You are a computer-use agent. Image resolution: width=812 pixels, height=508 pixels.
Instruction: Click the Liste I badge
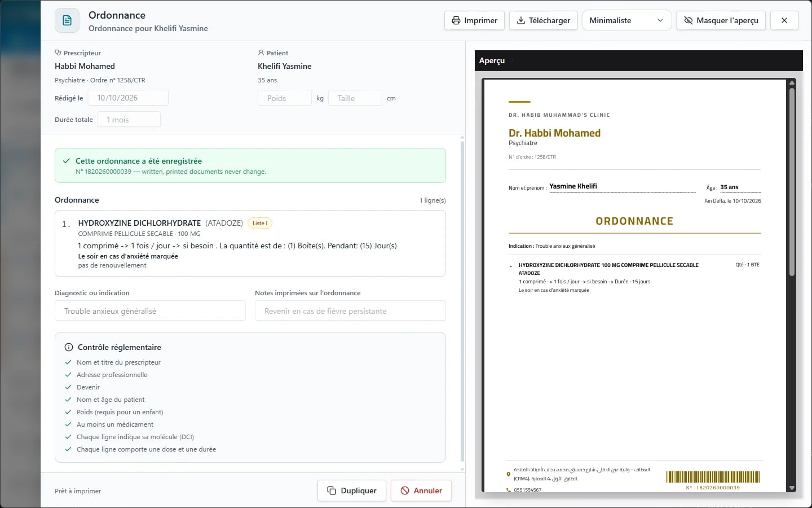tap(260, 223)
